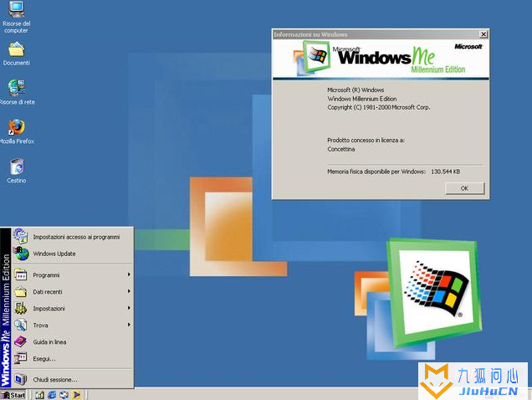Select the Cestino recycle bin icon
This screenshot has width=532, height=400.
16,167
